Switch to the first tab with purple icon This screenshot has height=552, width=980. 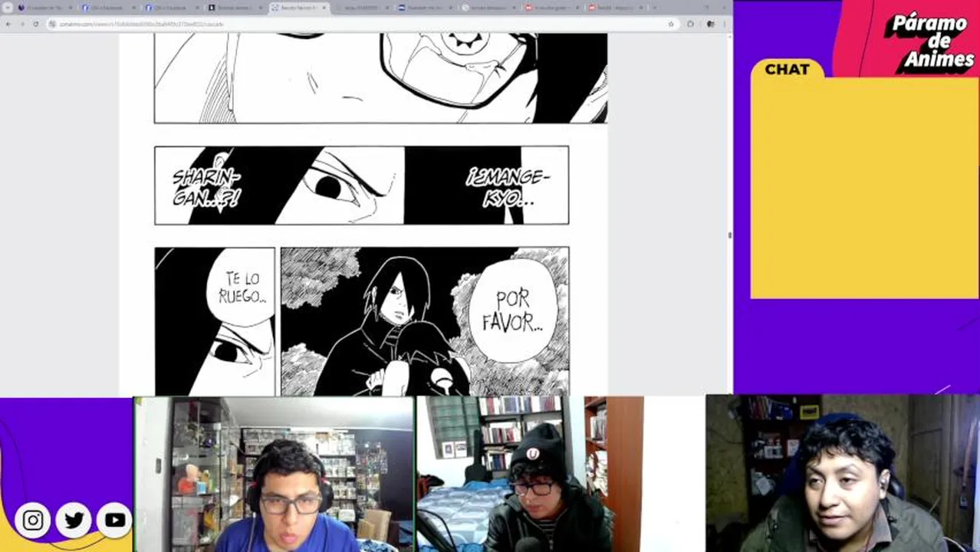coord(45,8)
